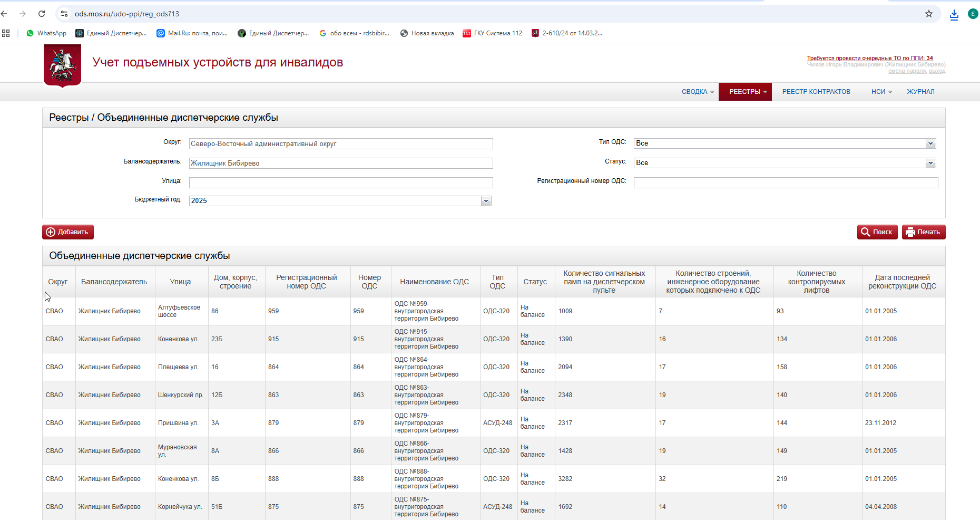Focus the 'Регистрационный номер ОДС' input field
The image size is (980, 520).
[x=786, y=182]
